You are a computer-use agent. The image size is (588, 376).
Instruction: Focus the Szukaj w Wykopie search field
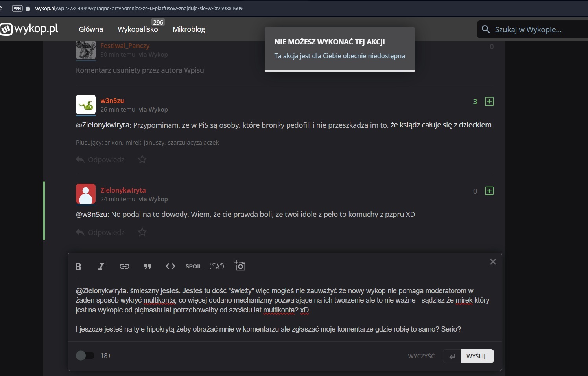point(535,29)
